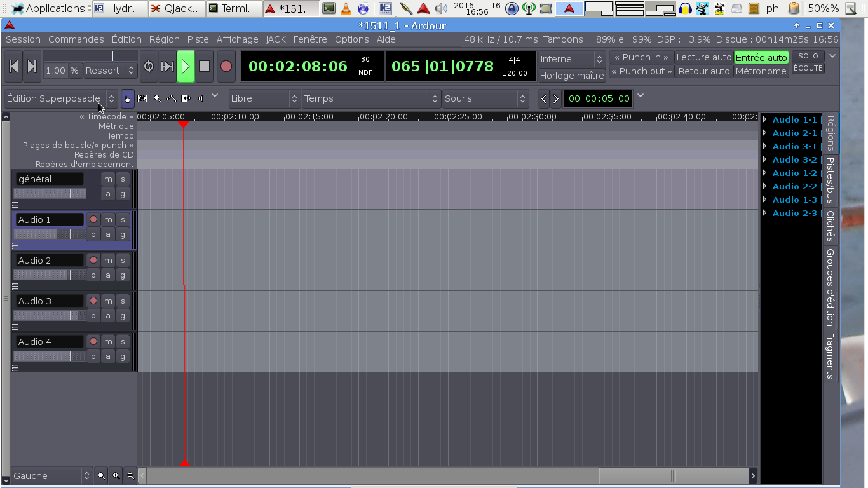Toggle Entrée auto monitoring
Viewport: 868px width, 488px height.
[761, 58]
